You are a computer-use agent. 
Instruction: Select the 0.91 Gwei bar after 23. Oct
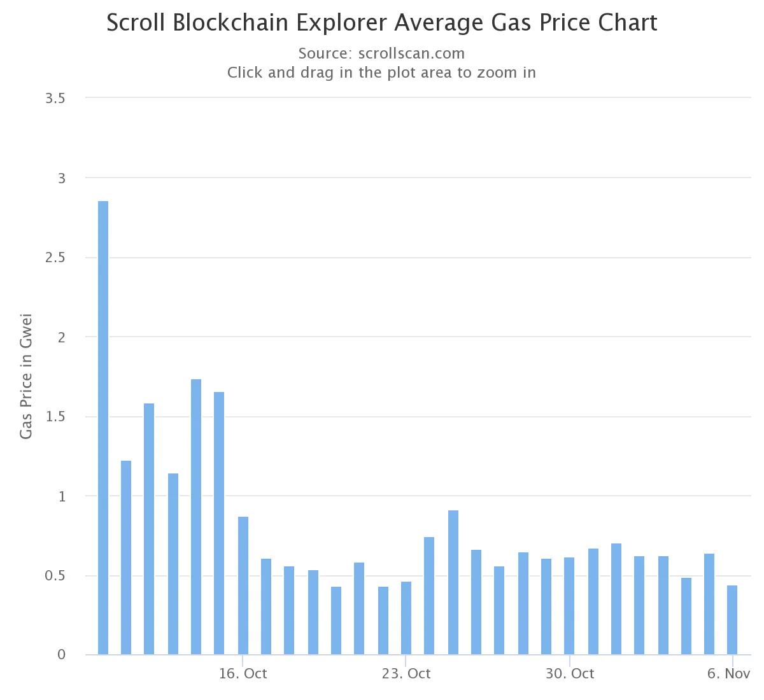(x=453, y=582)
